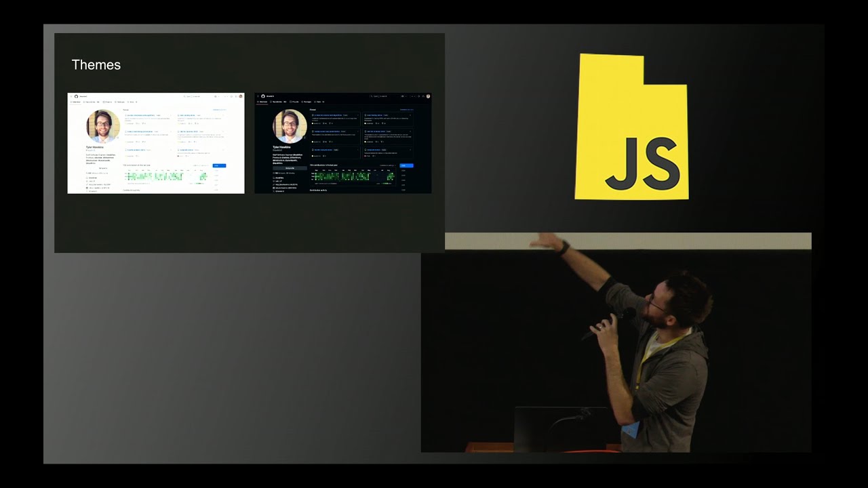Select the Overview tab in the dark-theme screenshot
Screen dimensions: 868x488
(263, 102)
